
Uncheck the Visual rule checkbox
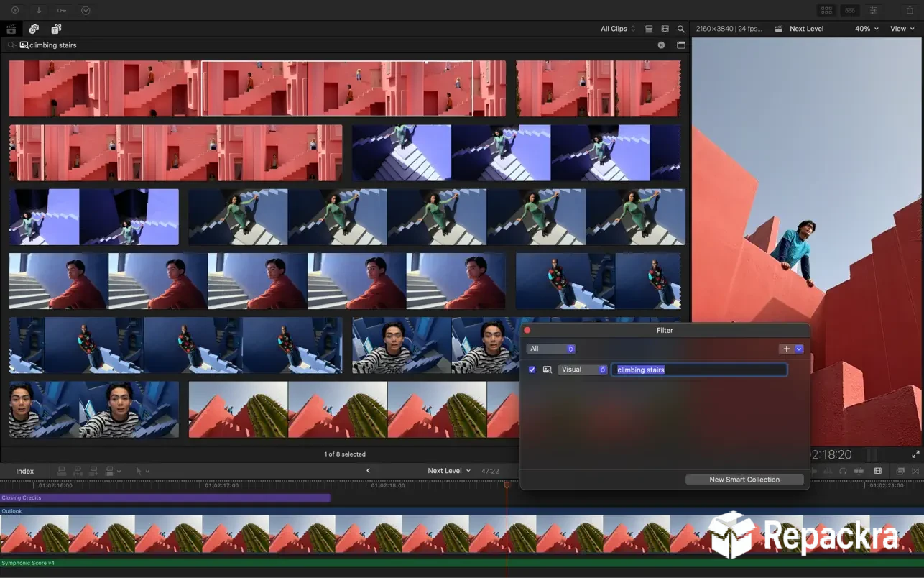(x=532, y=370)
